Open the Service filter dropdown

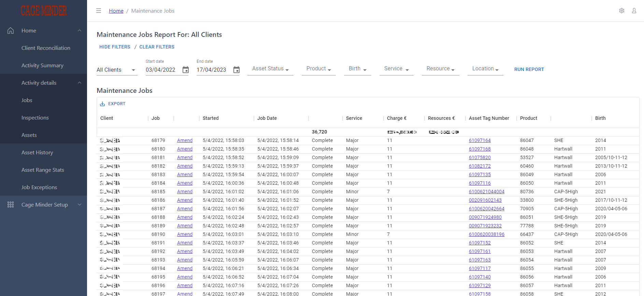[x=397, y=69]
